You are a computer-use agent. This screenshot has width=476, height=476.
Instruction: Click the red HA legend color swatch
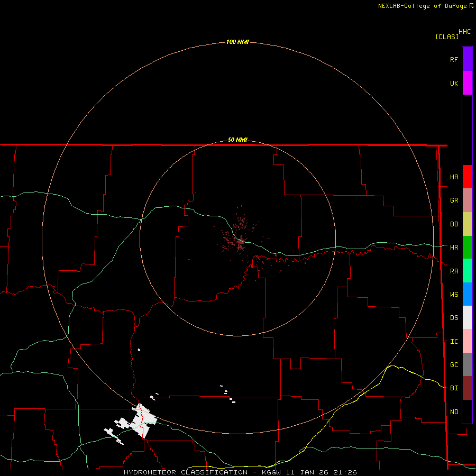click(x=467, y=177)
